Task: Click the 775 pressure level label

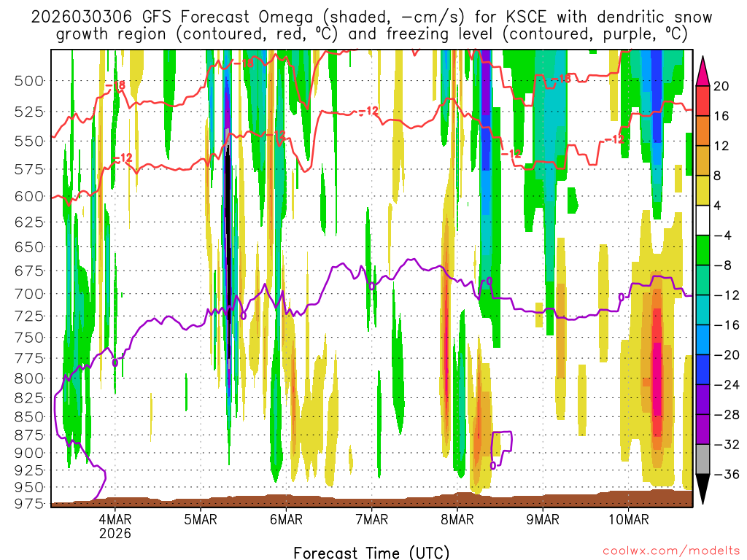Action: click(28, 358)
